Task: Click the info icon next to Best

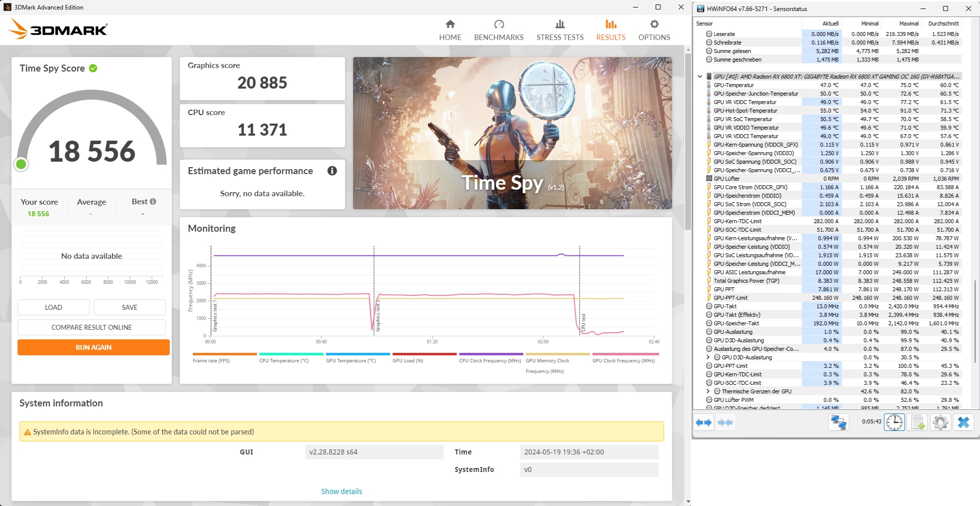Action: pyautogui.click(x=153, y=201)
